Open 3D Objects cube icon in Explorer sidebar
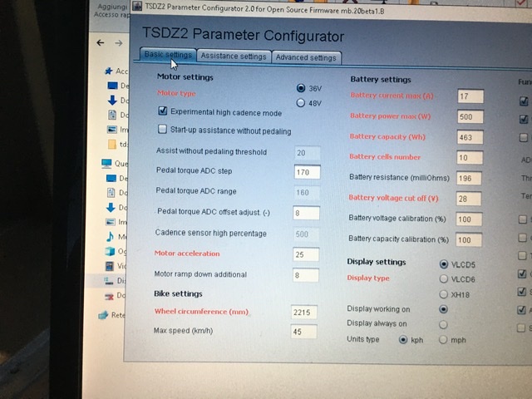 coord(110,251)
